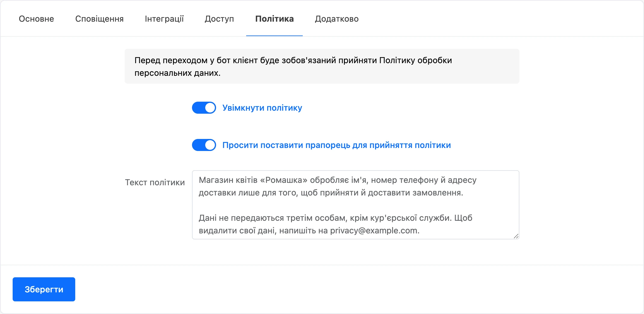Select the Політика tab
644x314 pixels.
[x=274, y=19]
